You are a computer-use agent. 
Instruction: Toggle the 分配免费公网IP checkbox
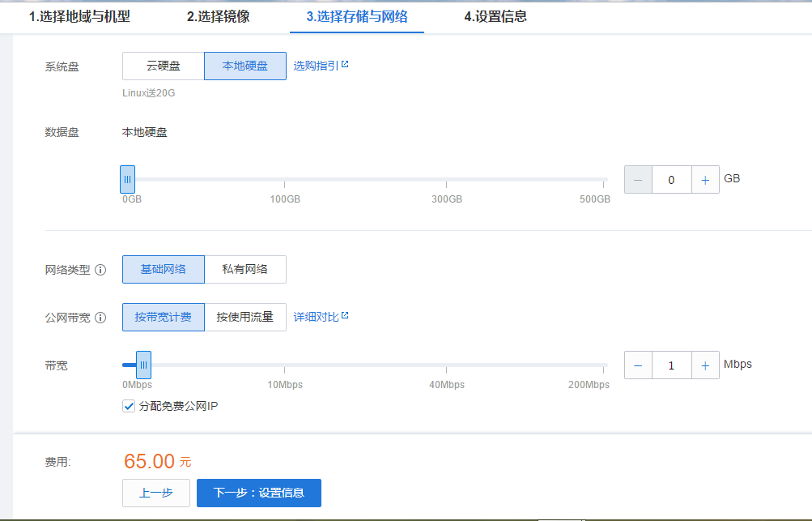pos(129,406)
